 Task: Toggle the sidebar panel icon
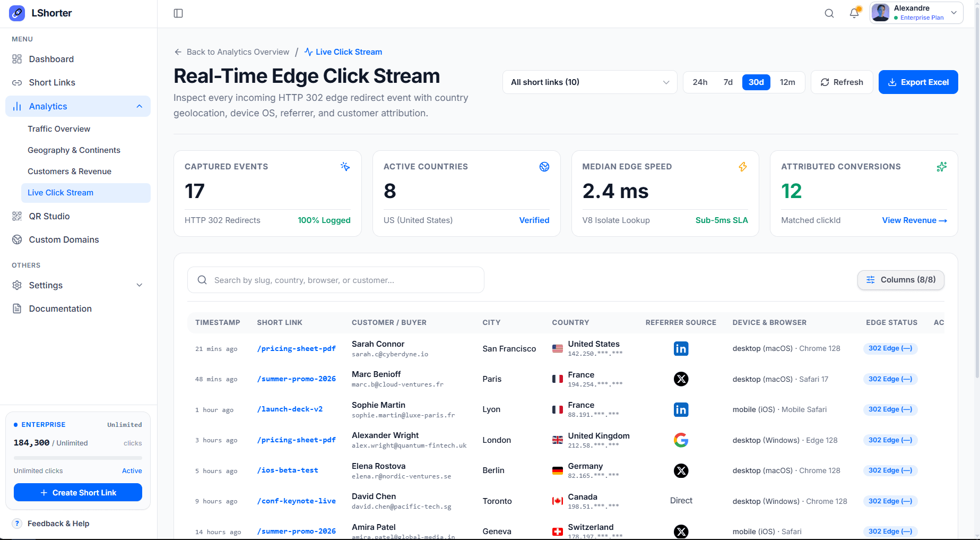coord(178,13)
